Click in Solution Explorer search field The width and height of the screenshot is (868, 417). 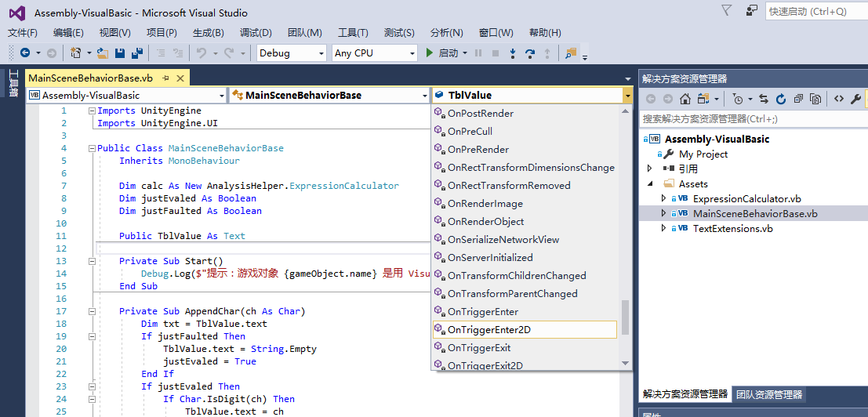(754, 118)
